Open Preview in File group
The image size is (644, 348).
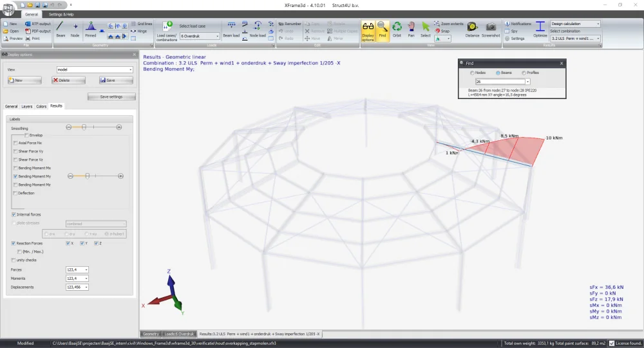[x=13, y=39]
